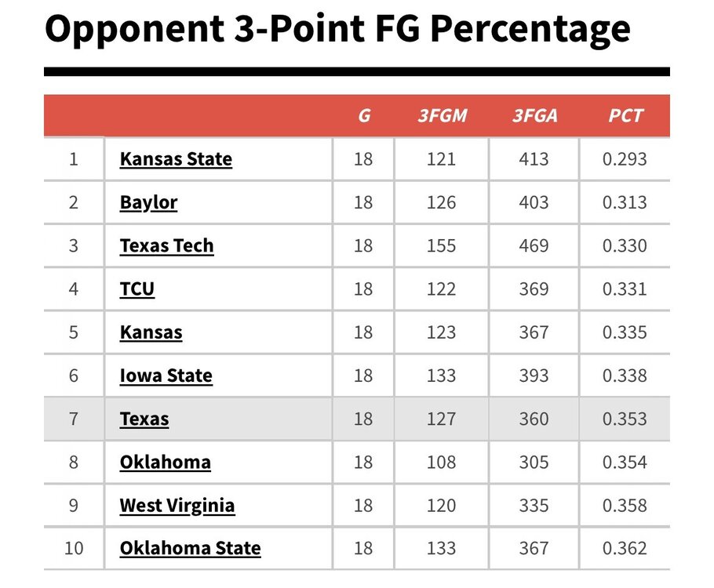Open the Oklahoma team link
The height and width of the screenshot is (588, 714).
[x=165, y=462]
